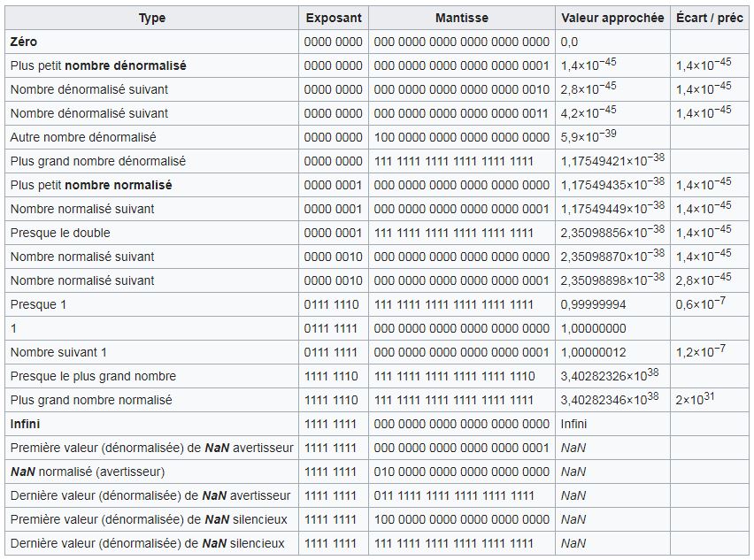Viewport: 754px width, 560px height.
Task: Click the "Zéro" row label
Action: pos(24,42)
